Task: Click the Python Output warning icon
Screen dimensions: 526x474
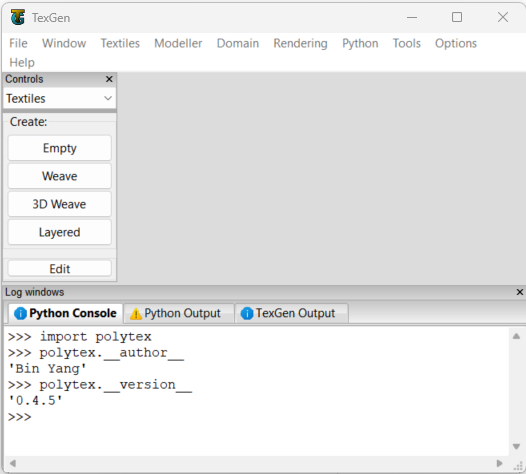Action: [136, 314]
